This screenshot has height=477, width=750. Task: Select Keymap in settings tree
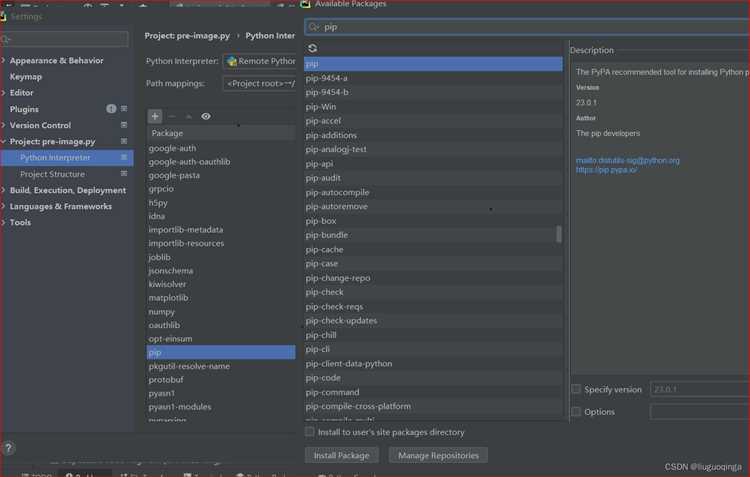26,77
